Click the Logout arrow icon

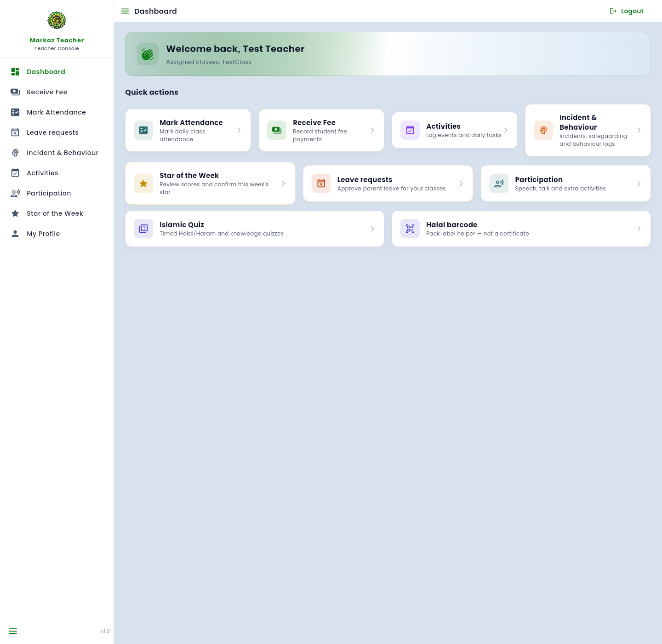[x=613, y=11]
